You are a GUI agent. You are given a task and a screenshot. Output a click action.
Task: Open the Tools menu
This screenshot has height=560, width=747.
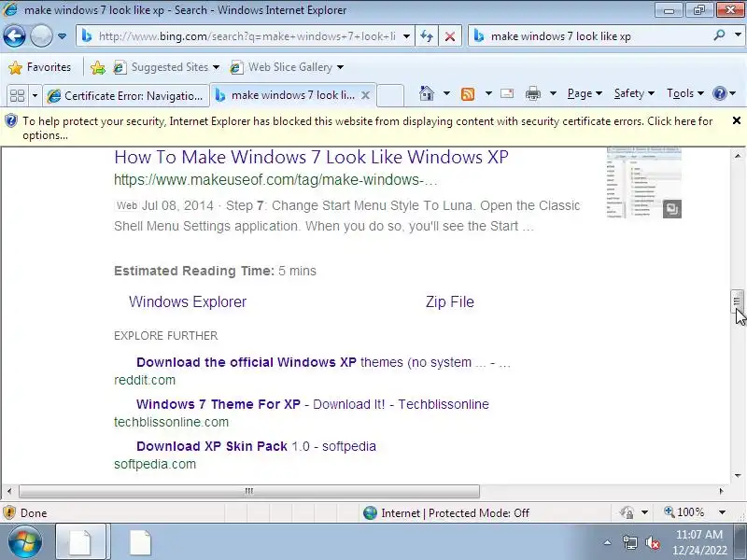[685, 93]
